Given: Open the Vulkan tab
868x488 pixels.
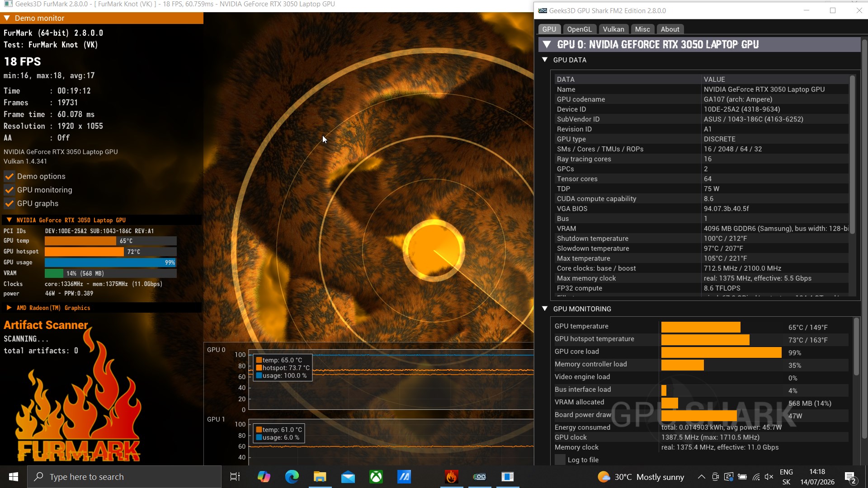Looking at the screenshot, I should coord(613,29).
